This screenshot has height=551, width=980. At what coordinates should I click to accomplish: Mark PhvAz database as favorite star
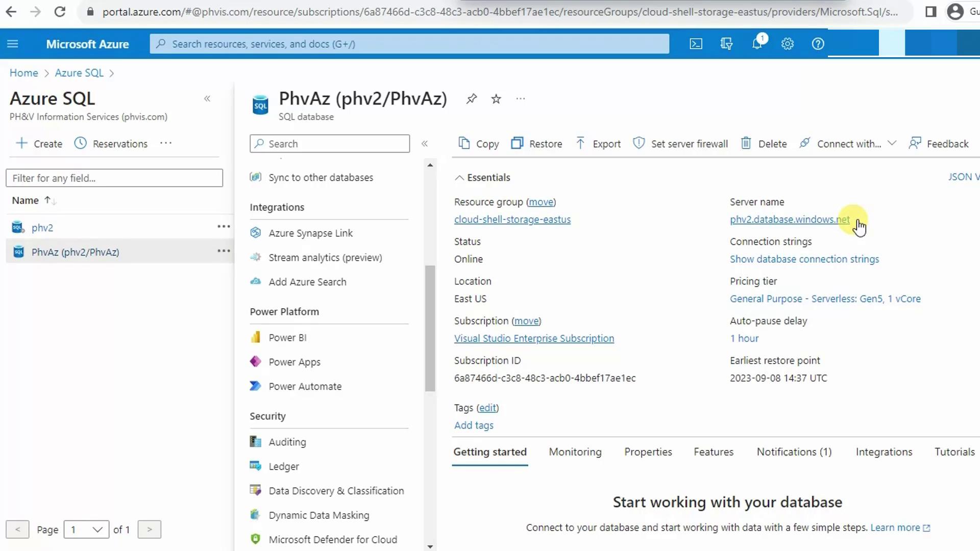[496, 99]
